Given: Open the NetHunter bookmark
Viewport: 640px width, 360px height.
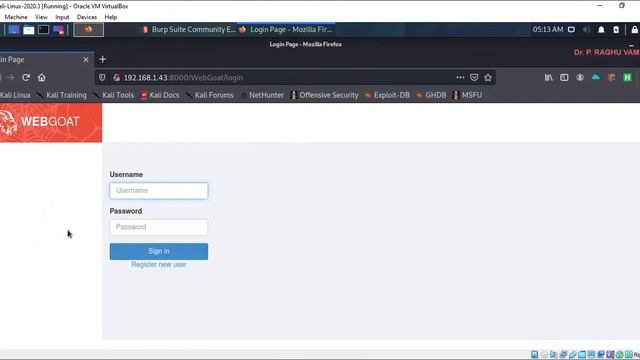Looking at the screenshot, I should pyautogui.click(x=262, y=95).
